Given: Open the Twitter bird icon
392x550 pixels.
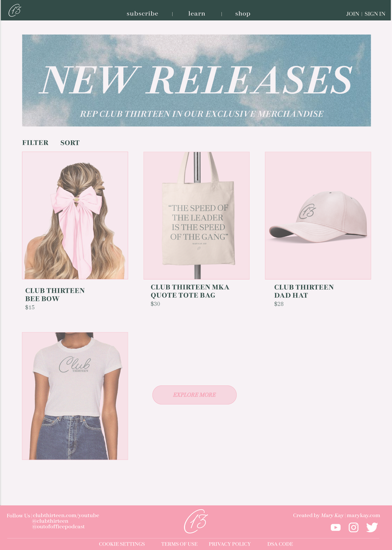Looking at the screenshot, I should pos(372,527).
